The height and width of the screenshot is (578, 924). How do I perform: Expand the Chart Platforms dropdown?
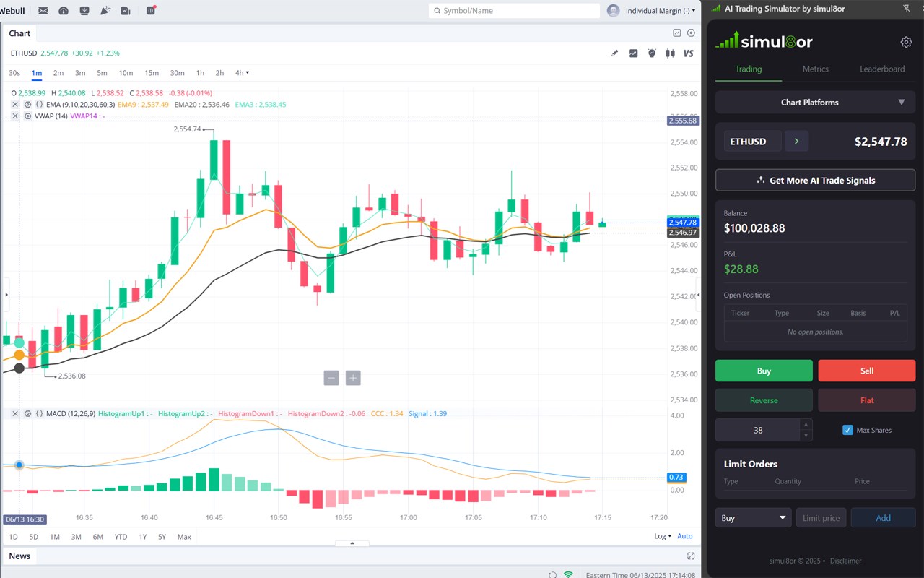pyautogui.click(x=815, y=103)
